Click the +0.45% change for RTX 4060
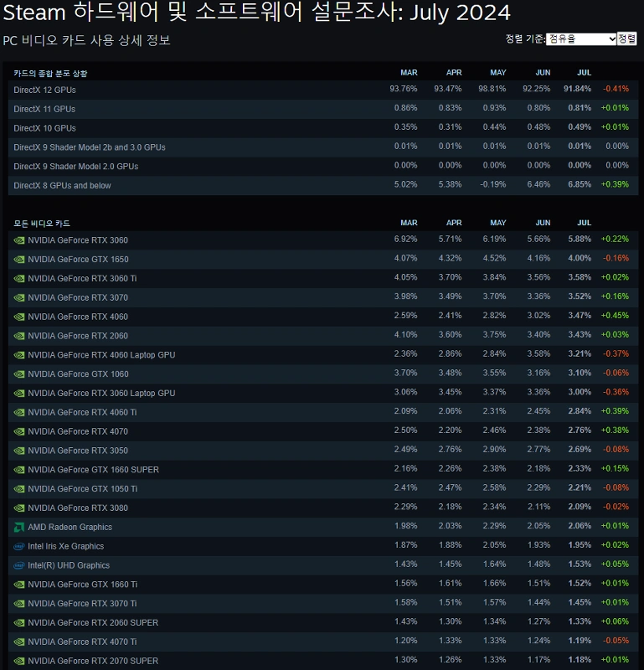Screen dimensions: 644x670 615,316
